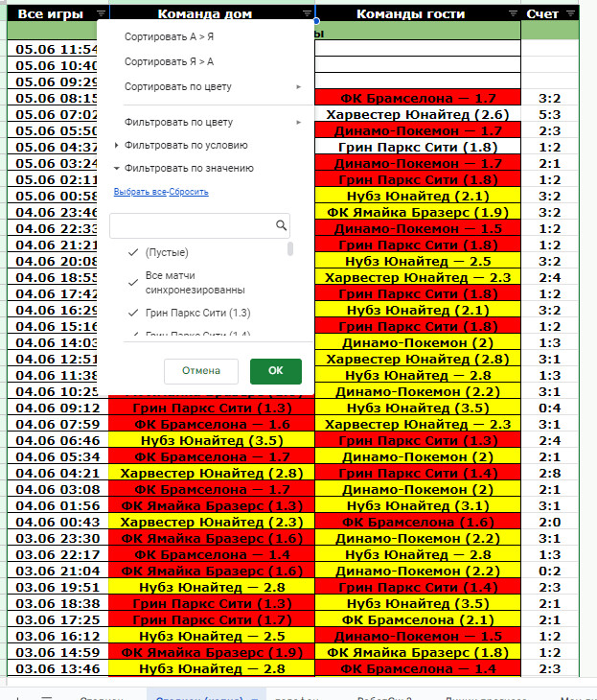Open filter icon in Все игры header
Viewport: 597px width, 700px height.
coord(102,13)
